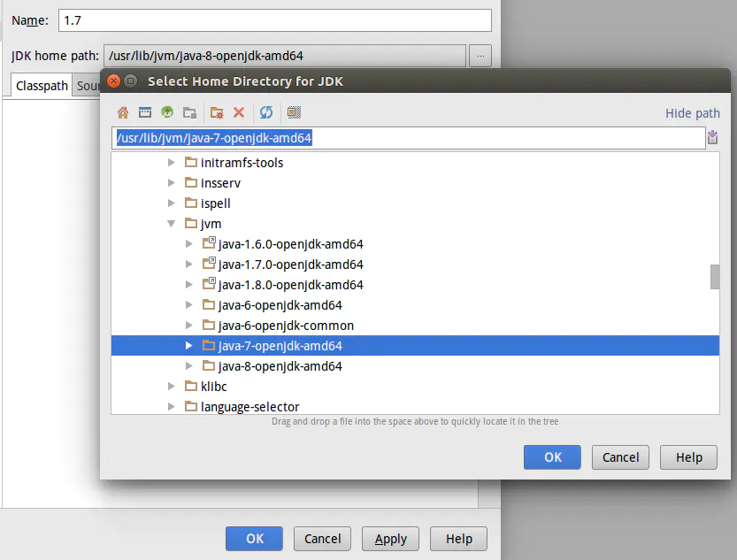Open Help in the directory chooser dialog

point(688,457)
